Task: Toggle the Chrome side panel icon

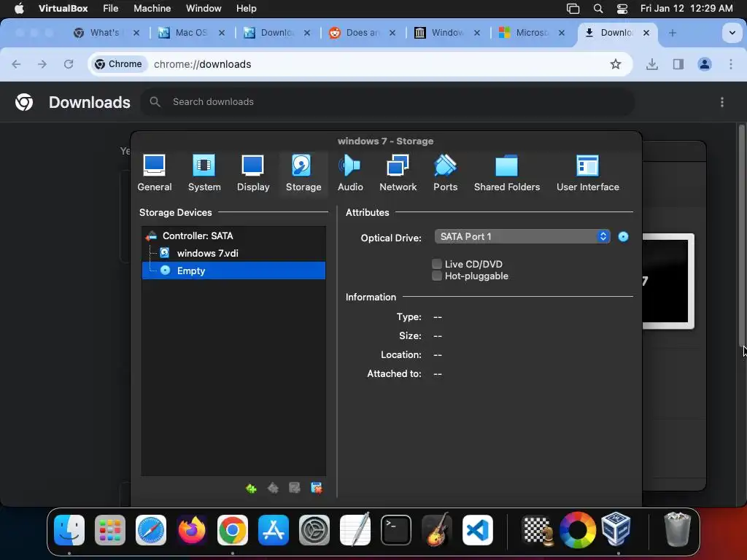Action: [678, 64]
